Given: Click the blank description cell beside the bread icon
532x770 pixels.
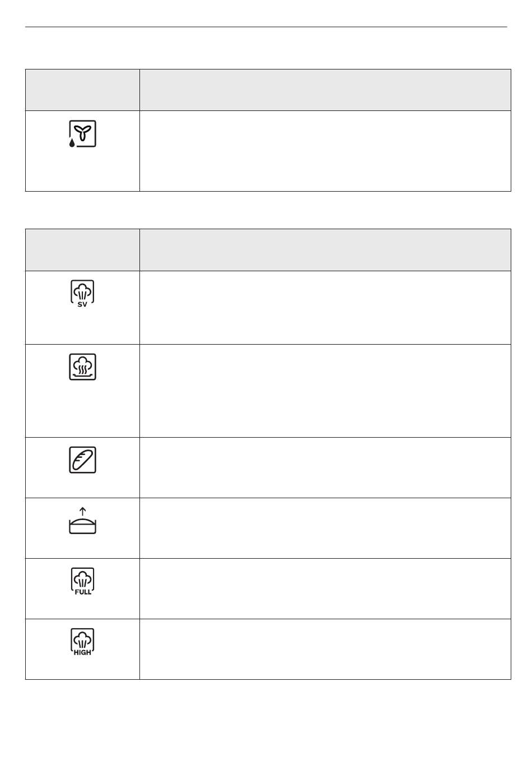Looking at the screenshot, I should 325,467.
